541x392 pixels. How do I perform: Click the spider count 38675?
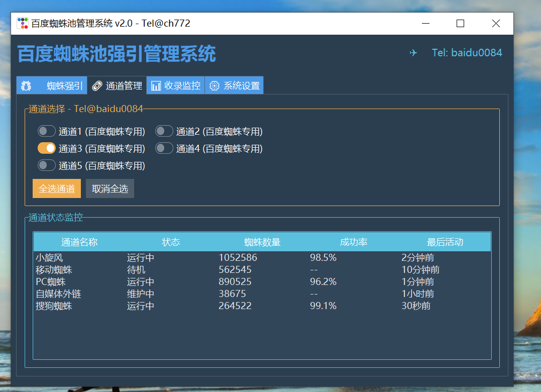point(232,294)
